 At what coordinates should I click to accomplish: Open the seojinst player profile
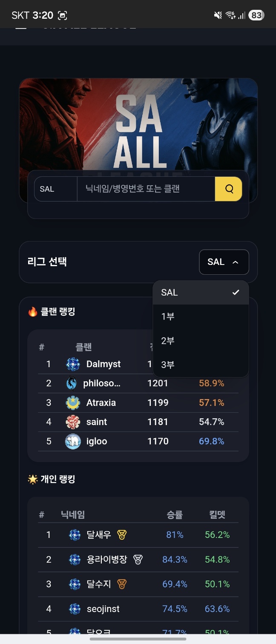[103, 609]
